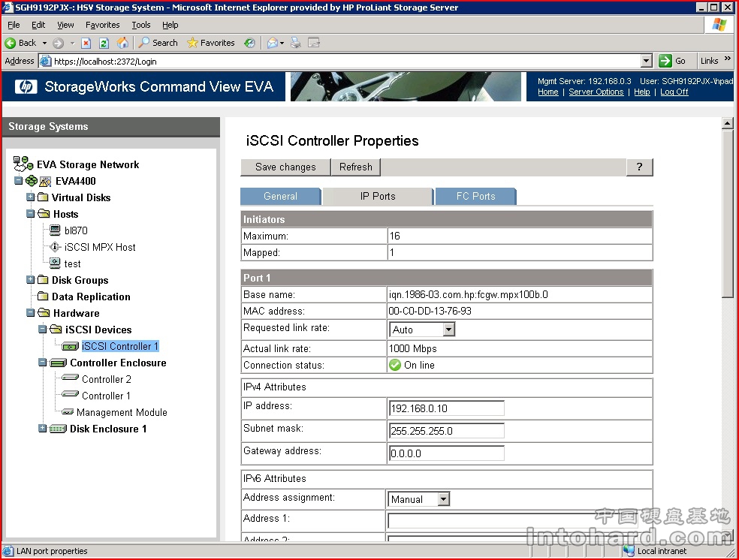The image size is (739, 560).
Task: Collapse the iSCSI Devices node
Action: [x=42, y=330]
